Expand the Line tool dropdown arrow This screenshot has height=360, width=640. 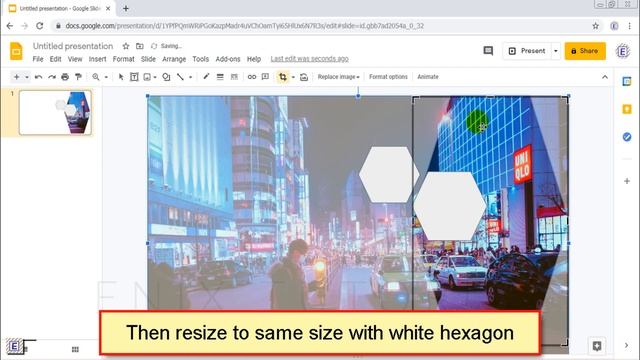point(190,77)
